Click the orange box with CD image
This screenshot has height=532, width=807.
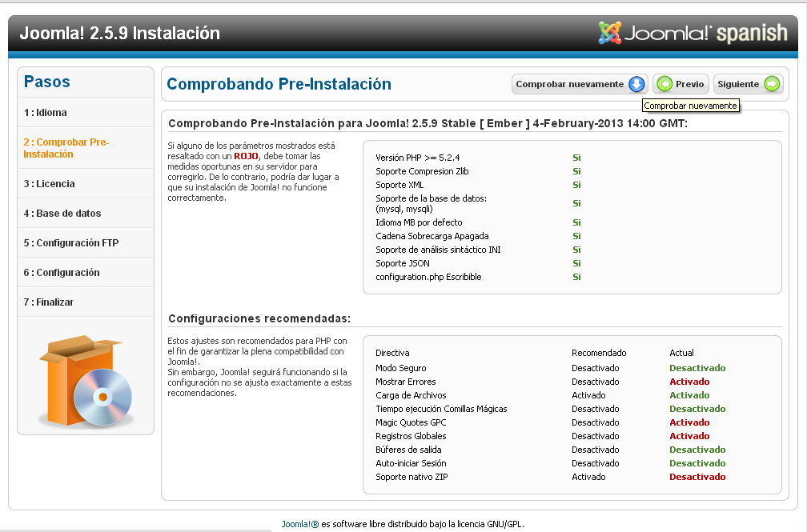[x=86, y=382]
